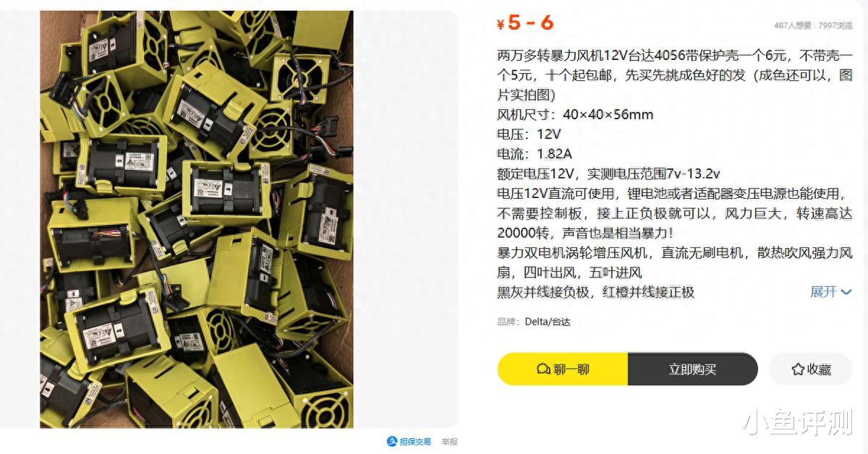Image resolution: width=868 pixels, height=454 pixels.
Task: Start a chat with 聊一聊 button
Action: [x=563, y=369]
